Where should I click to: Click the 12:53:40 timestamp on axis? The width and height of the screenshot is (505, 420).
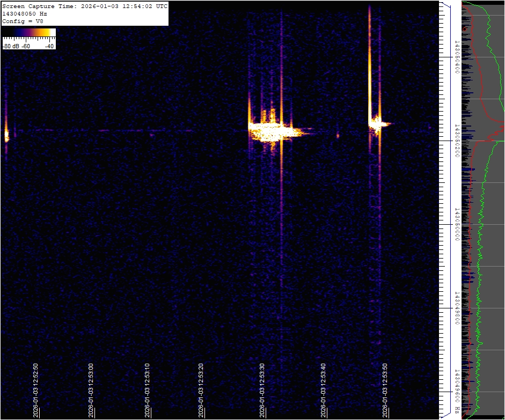(323, 390)
